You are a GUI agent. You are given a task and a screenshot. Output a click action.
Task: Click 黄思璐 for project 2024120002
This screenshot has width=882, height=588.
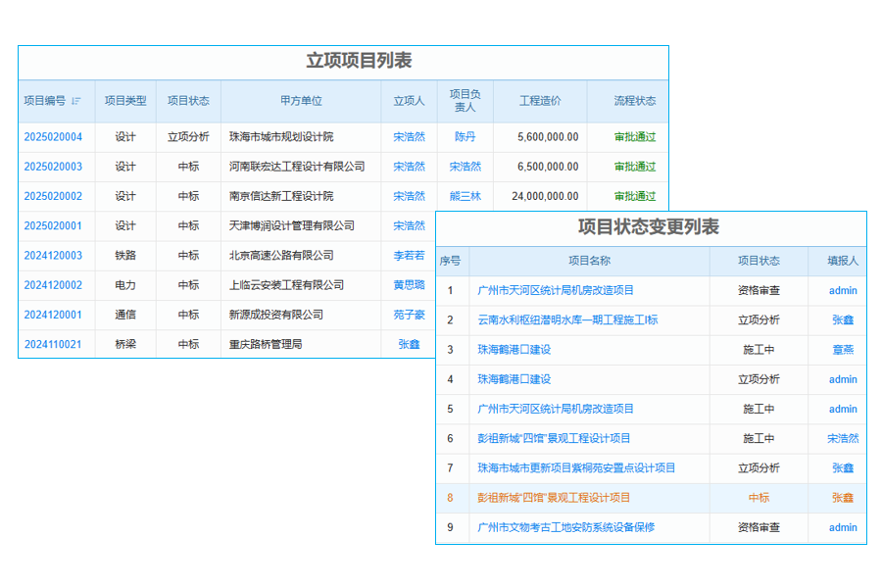click(x=409, y=285)
